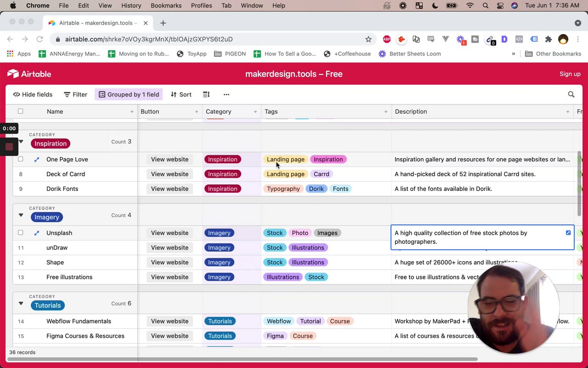
Task: Click the expand icon in the Unsplash description cell
Action: [x=568, y=233]
